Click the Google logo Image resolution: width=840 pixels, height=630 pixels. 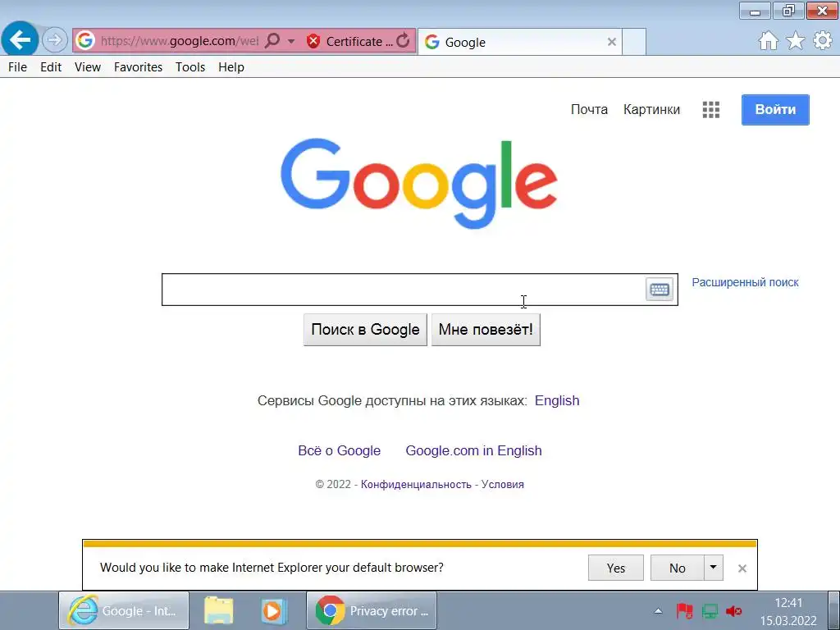tap(419, 184)
